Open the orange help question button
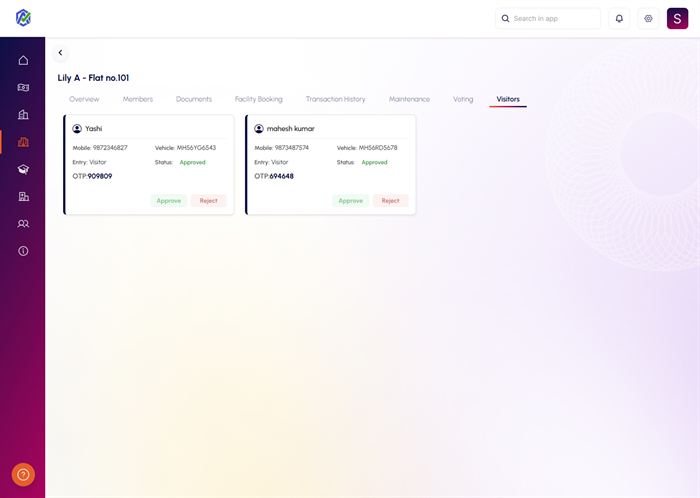The image size is (700, 498). (23, 475)
